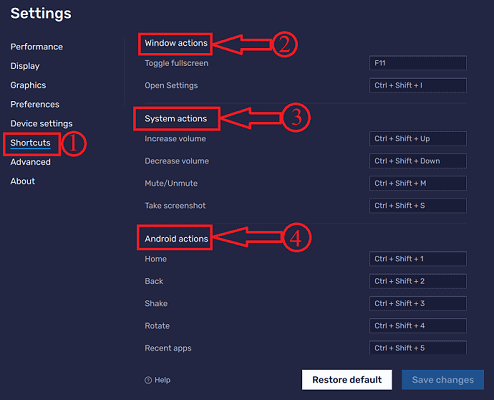The image size is (494, 400).
Task: Select the Preferences tab
Action: coord(35,104)
